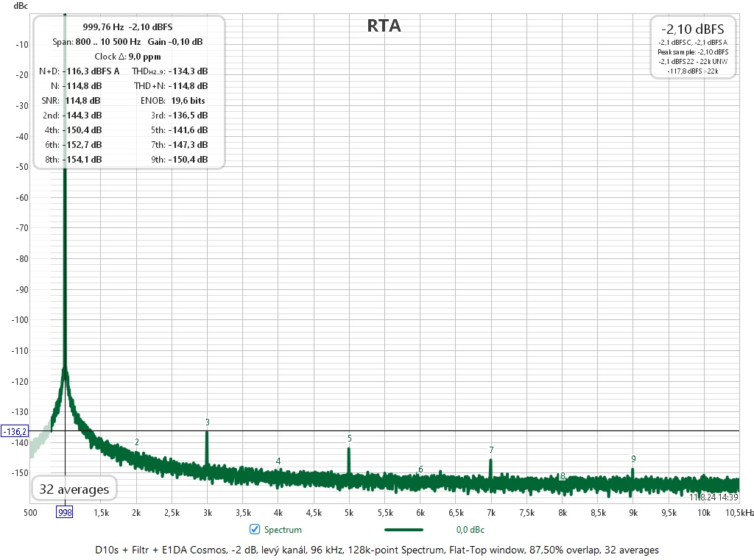This screenshot has width=754, height=560.
Task: Click the harmonic marker labeled 2
Action: tap(136, 442)
